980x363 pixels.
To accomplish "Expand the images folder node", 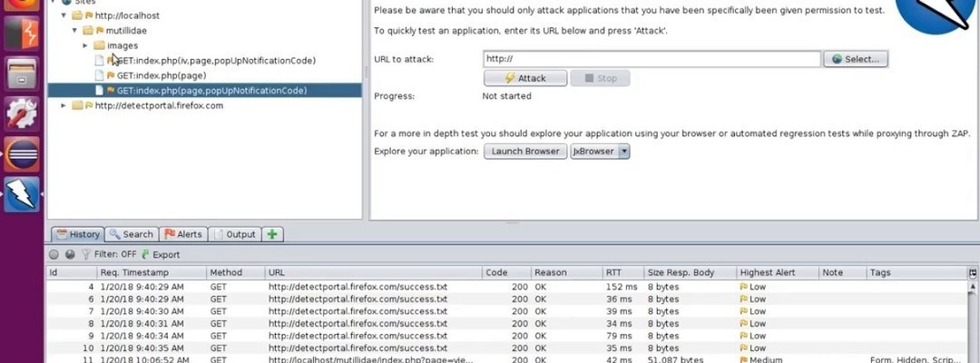I will click(85, 45).
